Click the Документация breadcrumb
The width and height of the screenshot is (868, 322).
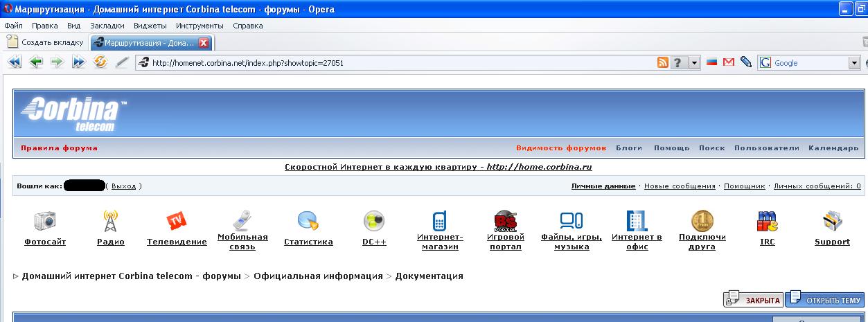(x=429, y=276)
